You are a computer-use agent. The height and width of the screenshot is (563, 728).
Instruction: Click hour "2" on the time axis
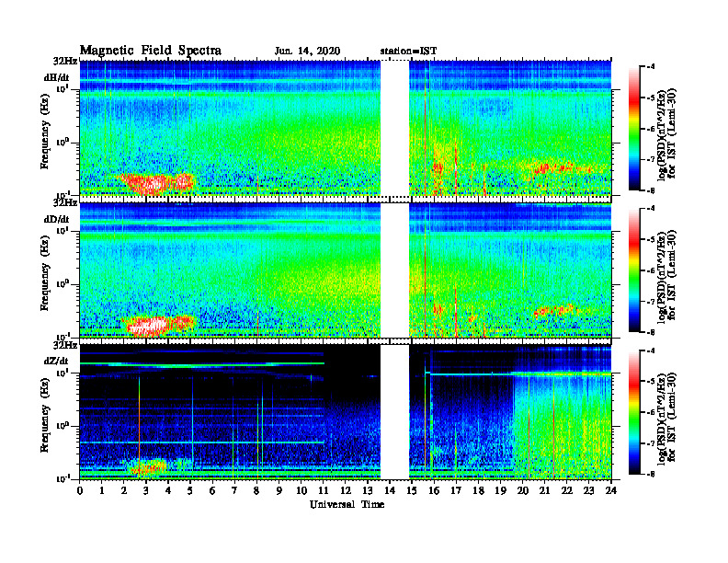[124, 491]
